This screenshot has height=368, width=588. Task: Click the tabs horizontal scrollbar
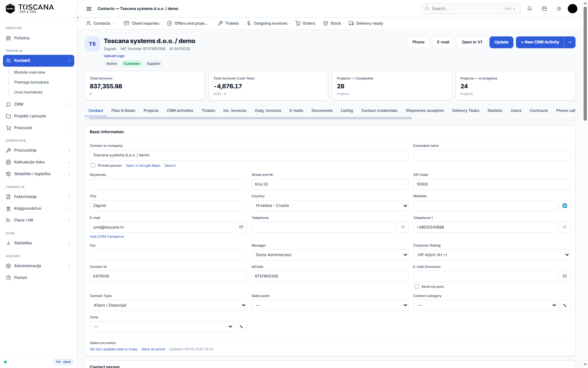(250, 118)
